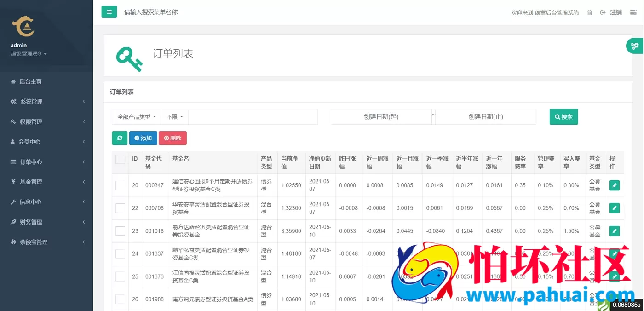
Task: Click the green refresh button
Action: 120,138
